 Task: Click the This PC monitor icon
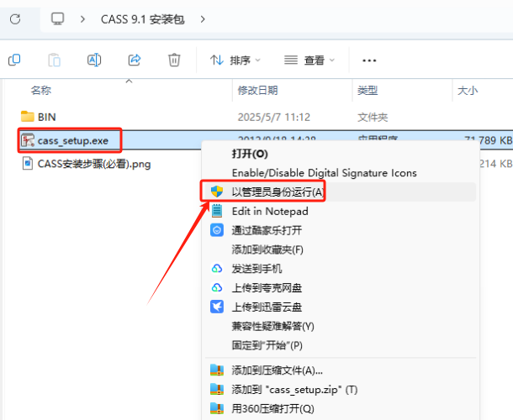(57, 19)
